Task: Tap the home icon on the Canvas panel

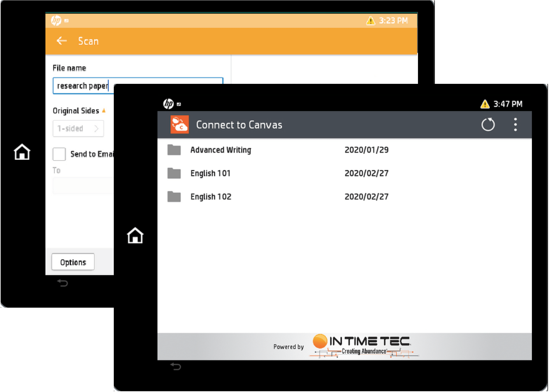Action: pos(135,235)
